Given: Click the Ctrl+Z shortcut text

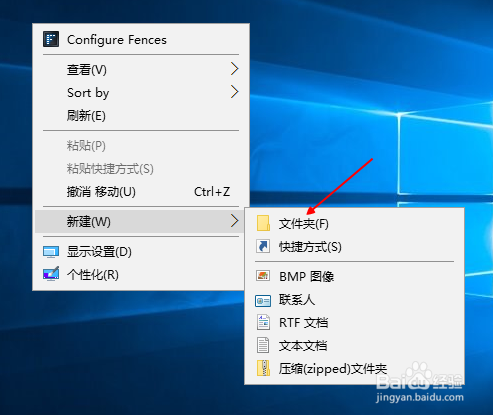Looking at the screenshot, I should pyautogui.click(x=212, y=192).
